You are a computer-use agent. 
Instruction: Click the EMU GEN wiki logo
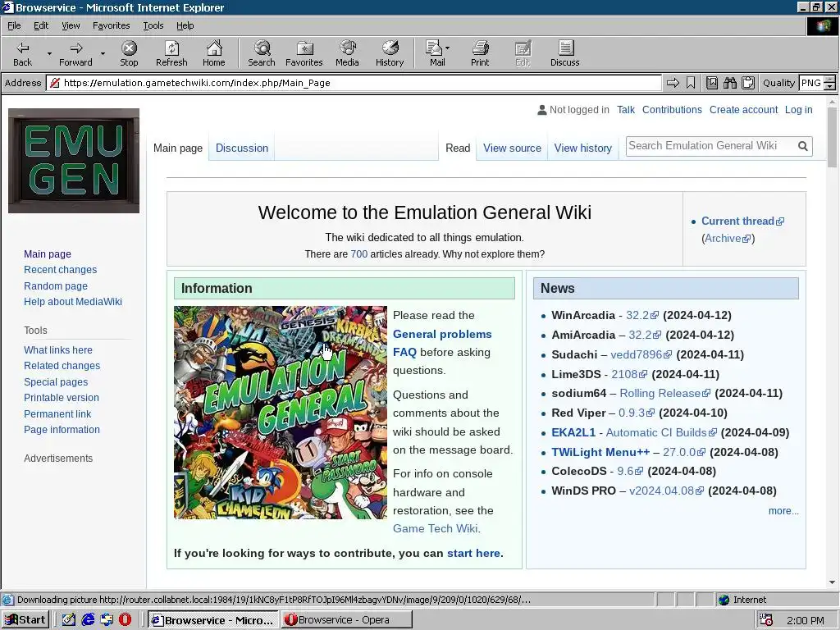click(74, 161)
